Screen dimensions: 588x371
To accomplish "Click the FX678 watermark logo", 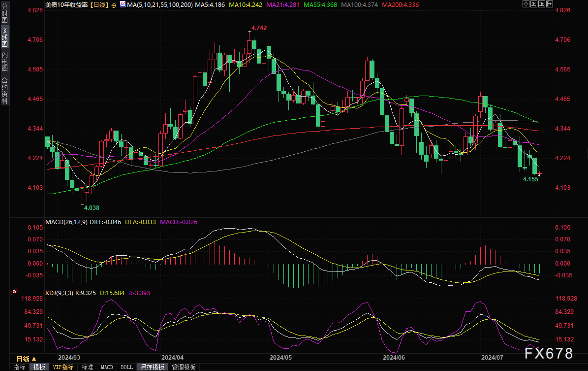I will [x=549, y=353].
